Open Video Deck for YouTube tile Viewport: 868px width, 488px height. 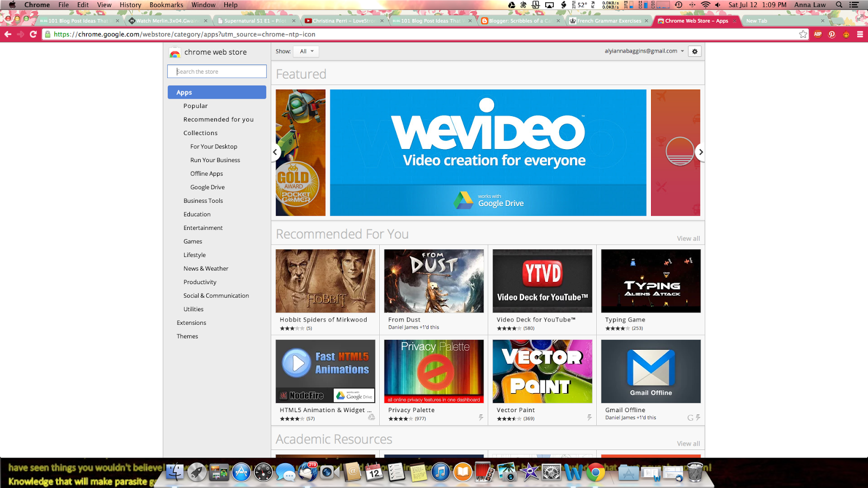542,290
